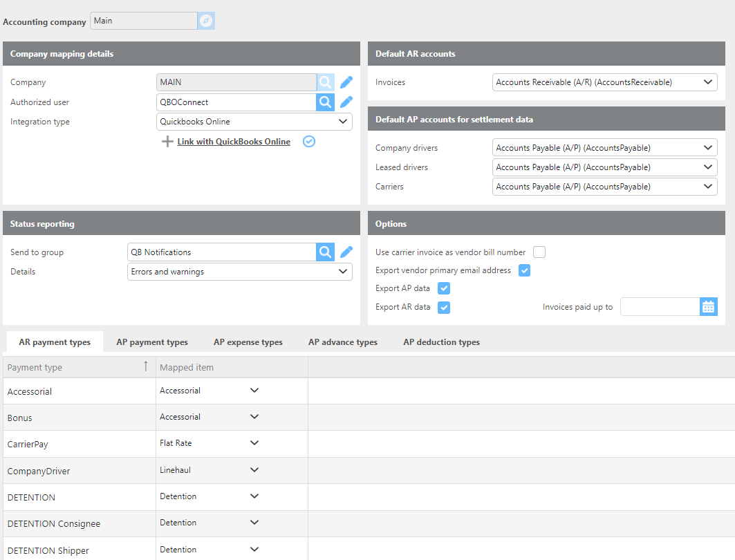Toggle the Export AP data checkbox

(x=444, y=288)
